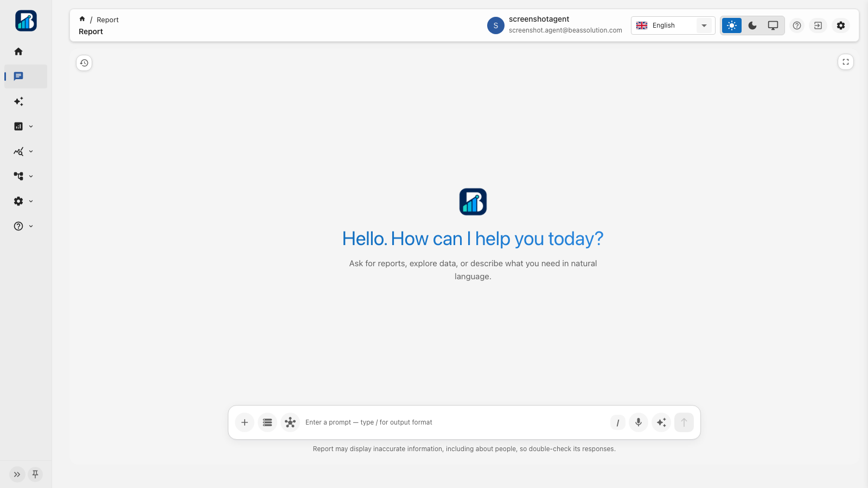The height and width of the screenshot is (488, 868).
Task: Click the plus attach button
Action: click(245, 422)
